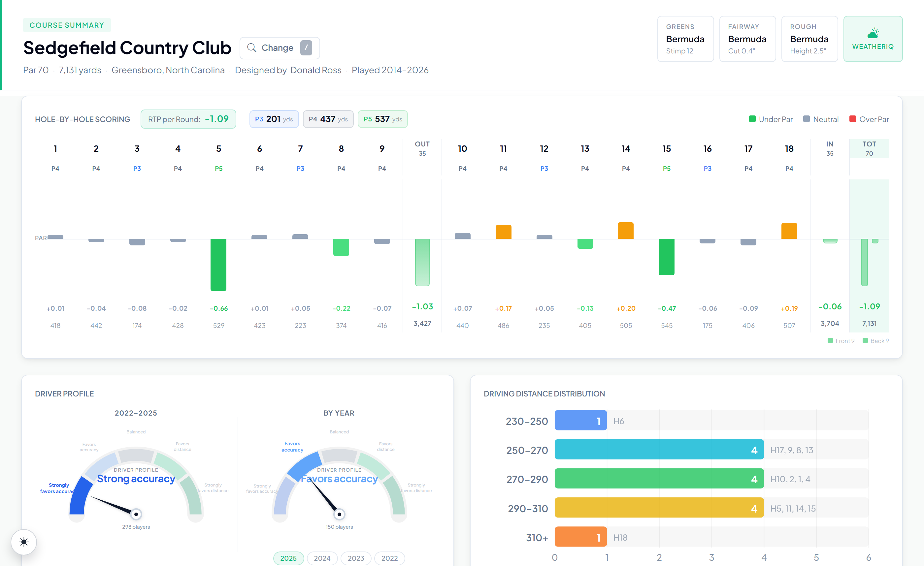
Task: Click the Course Summary label tag
Action: pyautogui.click(x=67, y=25)
